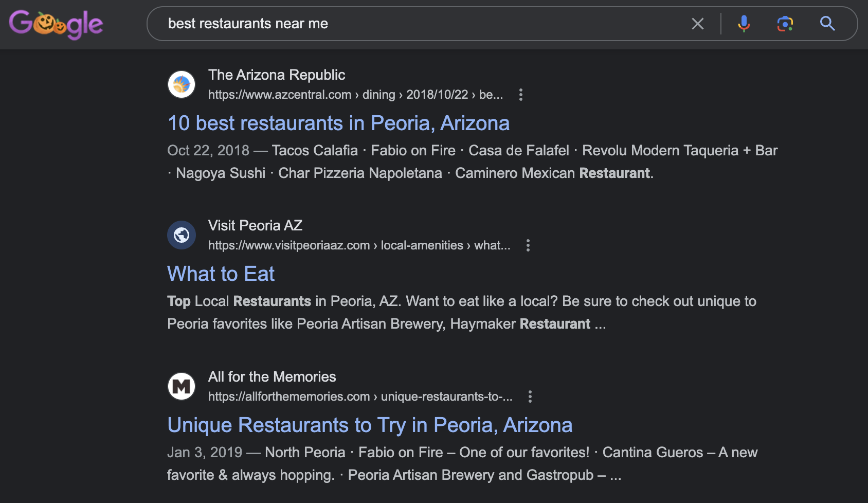Open more options for the allforthememories.com result
The image size is (868, 503).
tap(530, 397)
